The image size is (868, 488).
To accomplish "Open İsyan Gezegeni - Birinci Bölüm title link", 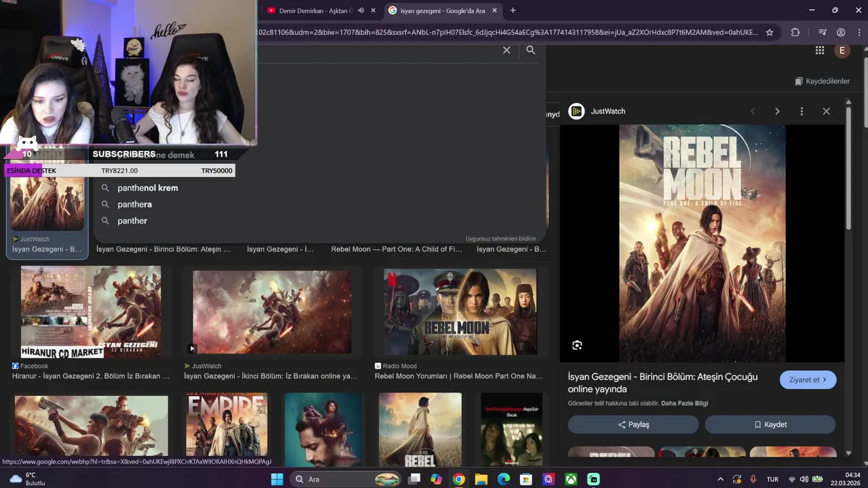I will point(663,383).
